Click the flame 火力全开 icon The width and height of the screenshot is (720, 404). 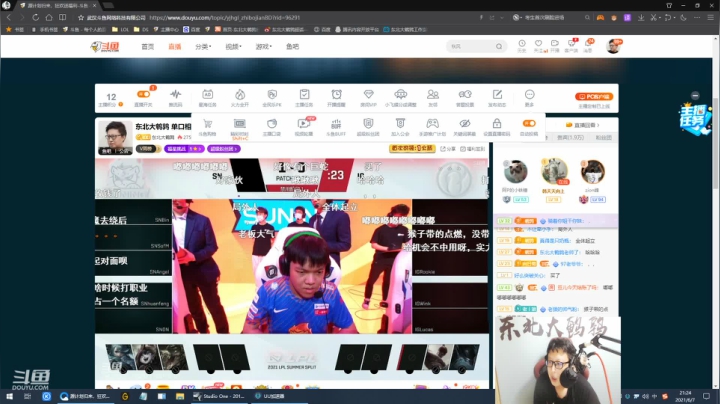(240, 95)
